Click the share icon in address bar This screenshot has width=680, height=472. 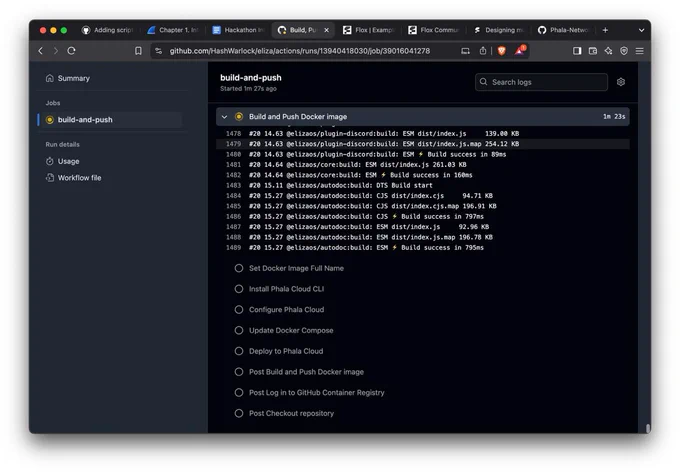483,51
